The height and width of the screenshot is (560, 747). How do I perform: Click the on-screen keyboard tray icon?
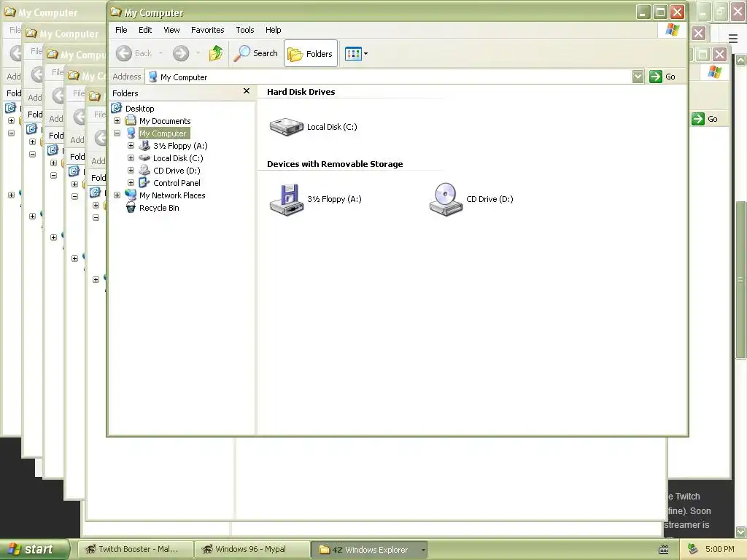point(663,550)
